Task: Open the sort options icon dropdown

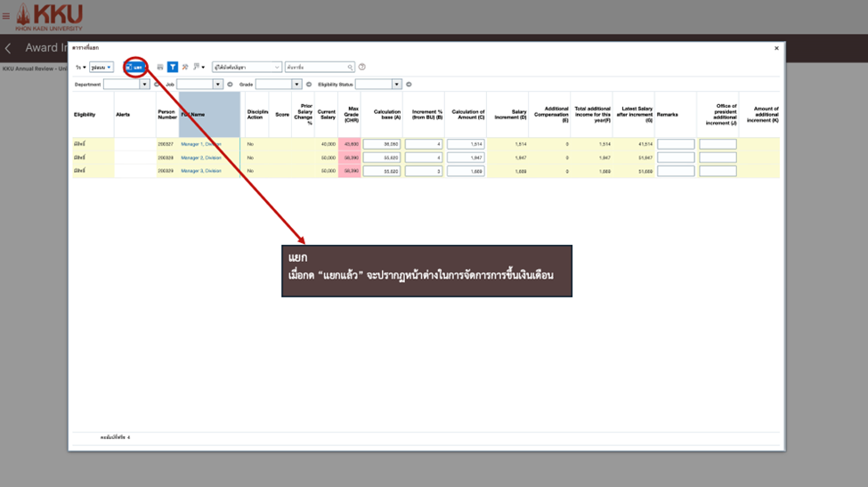Action: (x=199, y=67)
